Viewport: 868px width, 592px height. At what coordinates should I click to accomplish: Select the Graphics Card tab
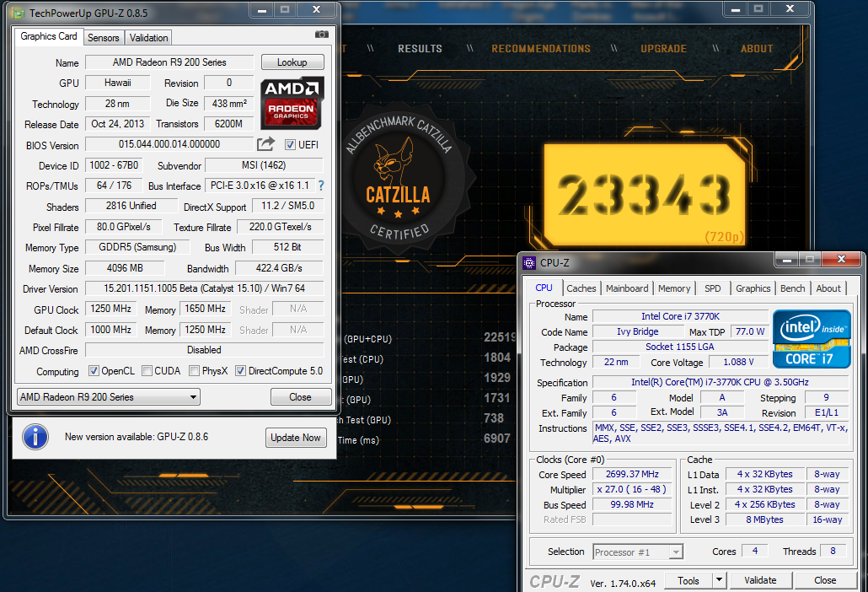click(49, 36)
